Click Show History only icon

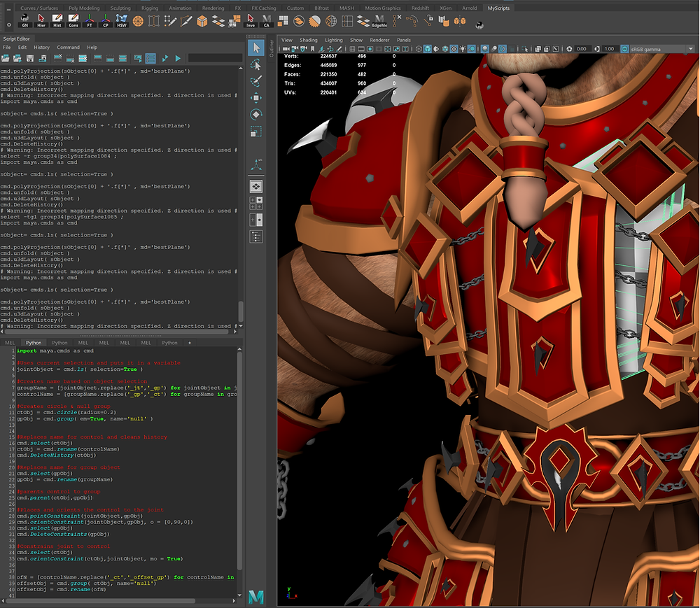[98, 58]
